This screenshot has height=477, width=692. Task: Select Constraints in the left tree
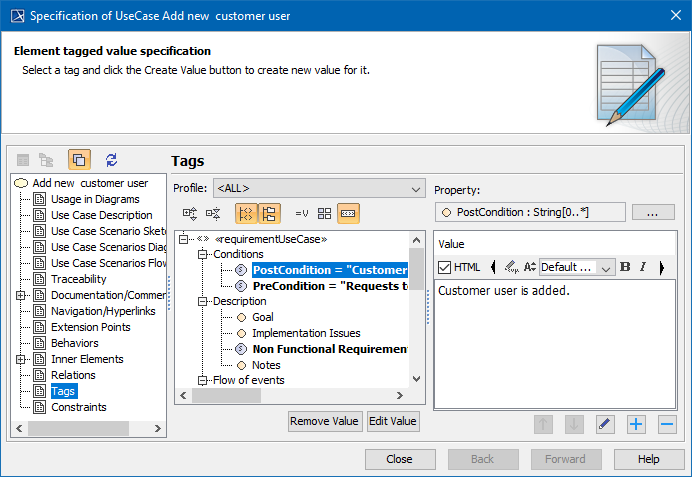pos(78,407)
